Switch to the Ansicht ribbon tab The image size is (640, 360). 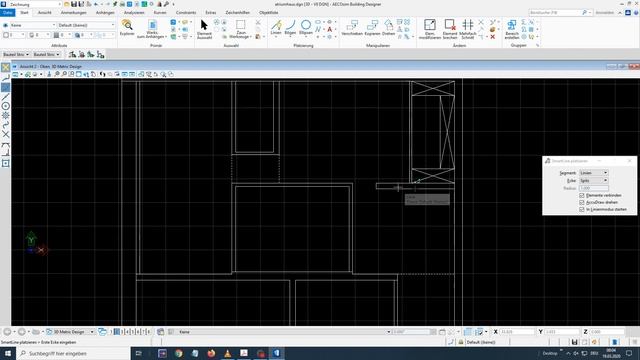(x=44, y=13)
